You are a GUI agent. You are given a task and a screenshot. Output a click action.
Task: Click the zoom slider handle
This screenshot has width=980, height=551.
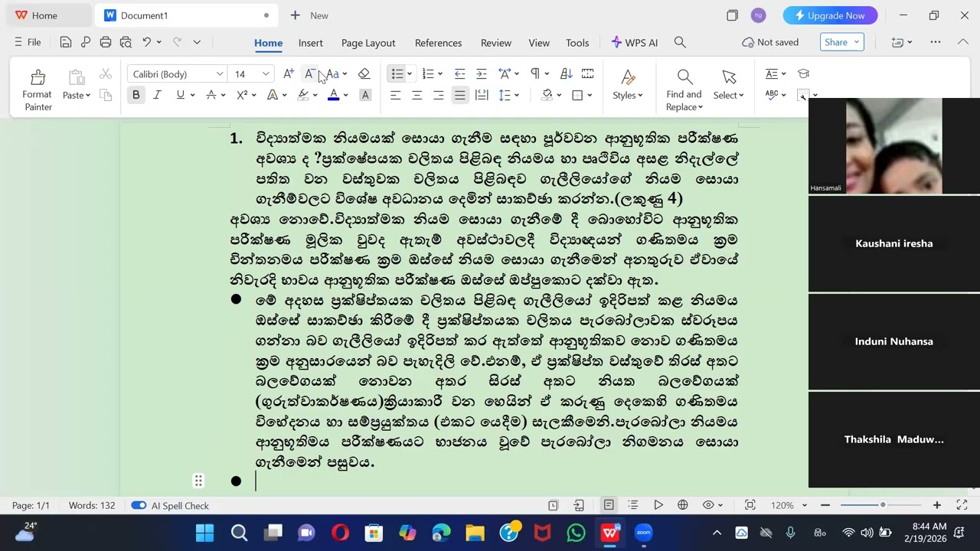point(882,505)
